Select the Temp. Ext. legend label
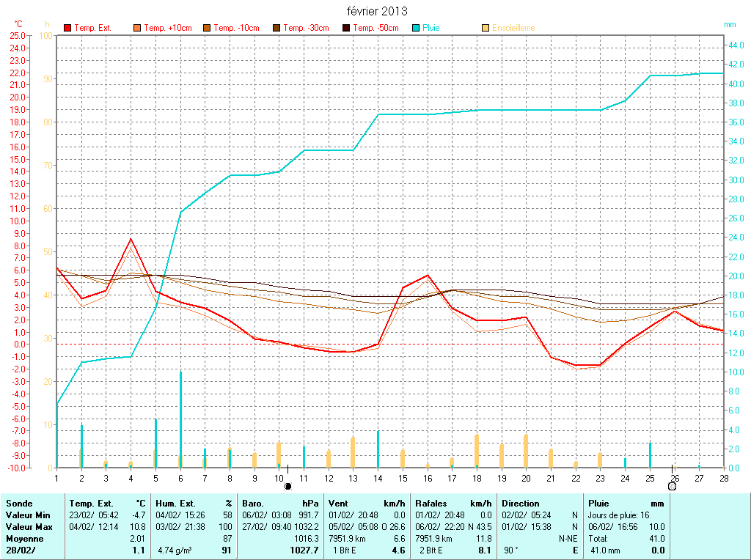This screenshot has height=560, width=751. point(92,28)
